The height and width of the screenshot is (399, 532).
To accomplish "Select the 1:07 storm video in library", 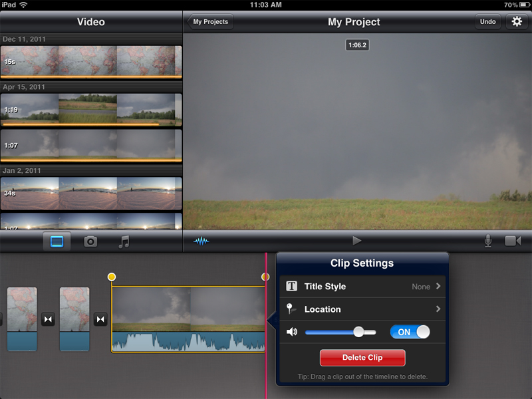I will pyautogui.click(x=91, y=146).
